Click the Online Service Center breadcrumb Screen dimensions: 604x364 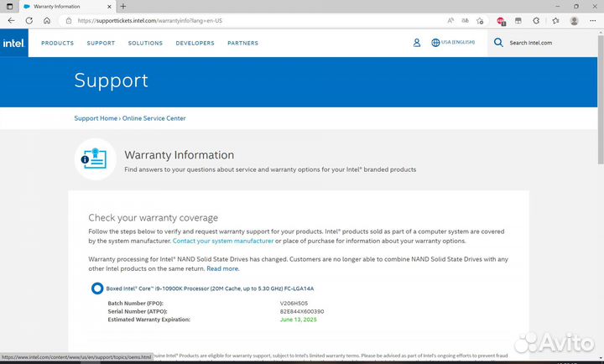click(x=154, y=118)
